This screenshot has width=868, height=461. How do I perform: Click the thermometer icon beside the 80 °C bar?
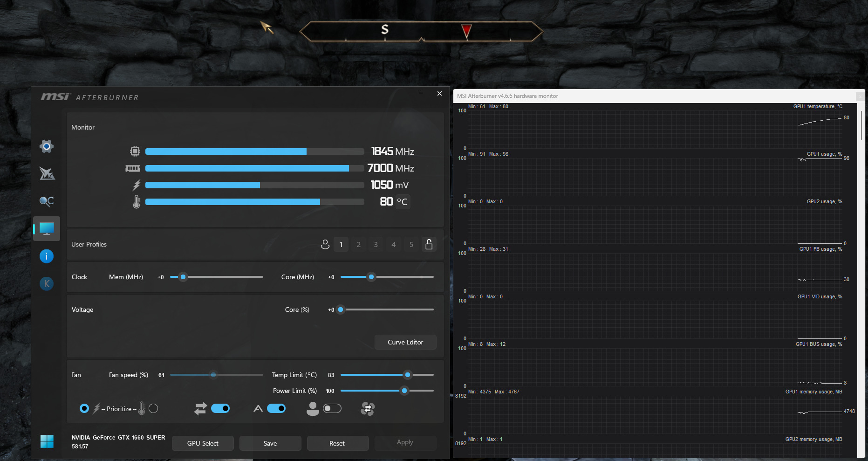coord(137,202)
